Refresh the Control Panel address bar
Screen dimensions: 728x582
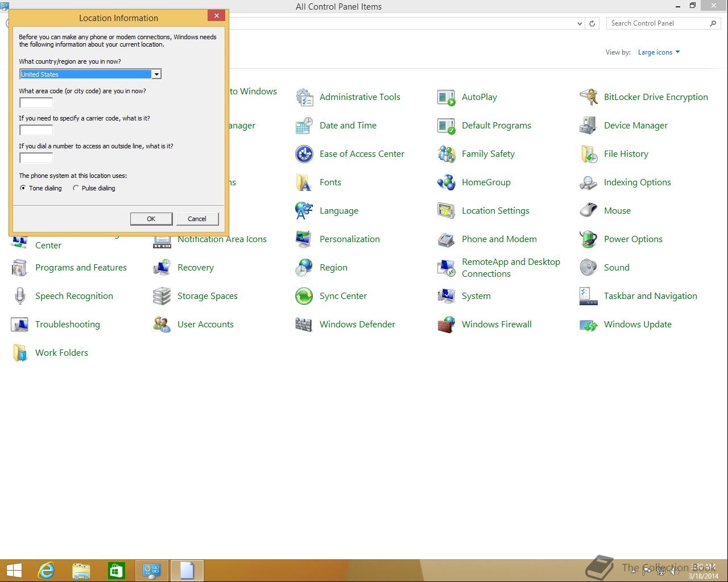pos(592,23)
